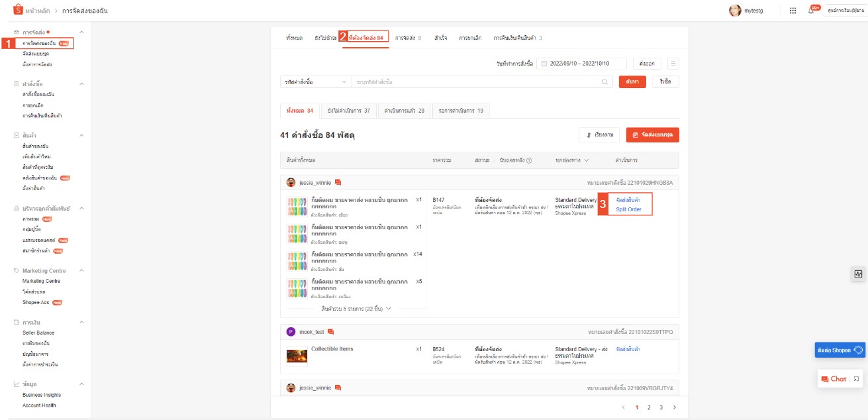This screenshot has width=868, height=420.
Task: Click the ติดต่อ Shopee floating icon
Action: (840, 350)
